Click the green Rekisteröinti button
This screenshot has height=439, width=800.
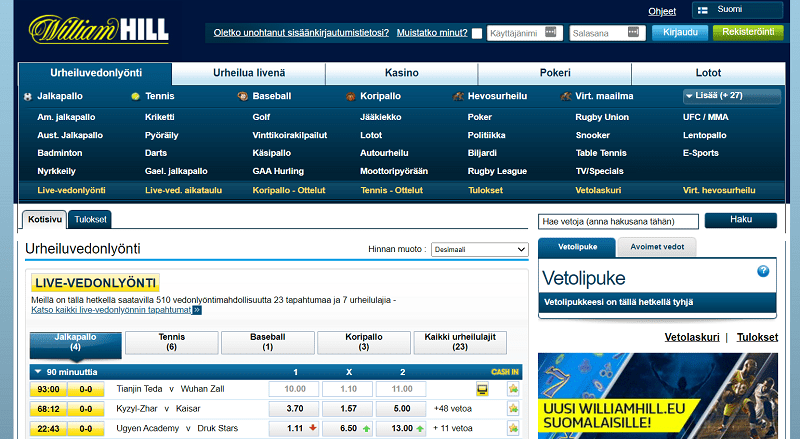pos(748,33)
